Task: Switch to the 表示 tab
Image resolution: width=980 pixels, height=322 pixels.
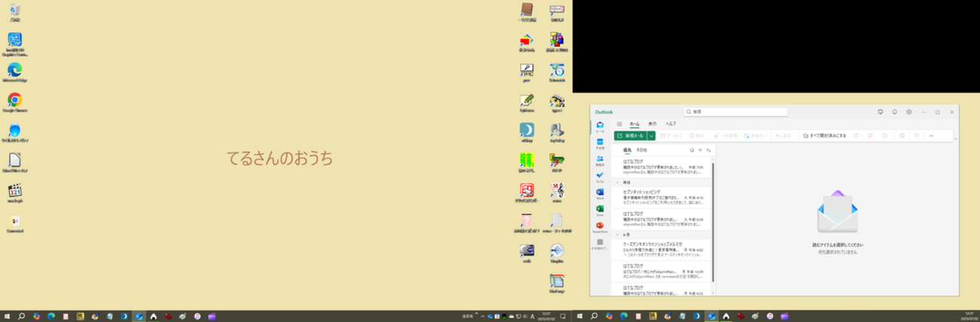Action: [652, 124]
